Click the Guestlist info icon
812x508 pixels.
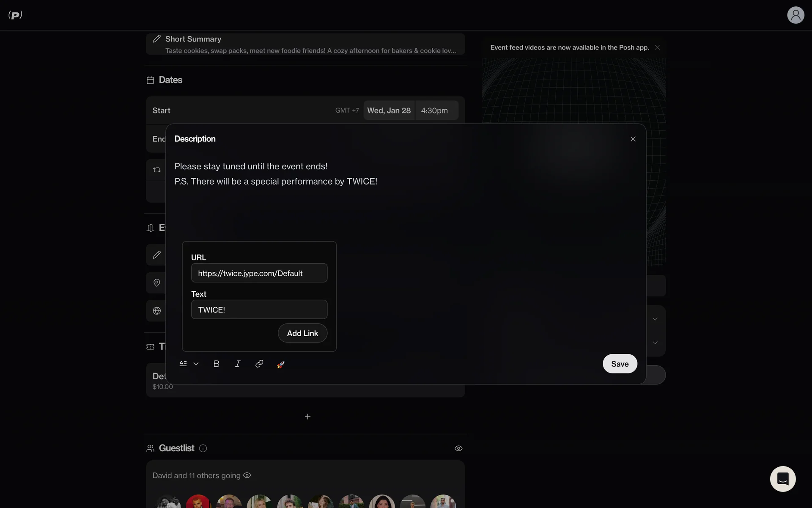click(203, 448)
